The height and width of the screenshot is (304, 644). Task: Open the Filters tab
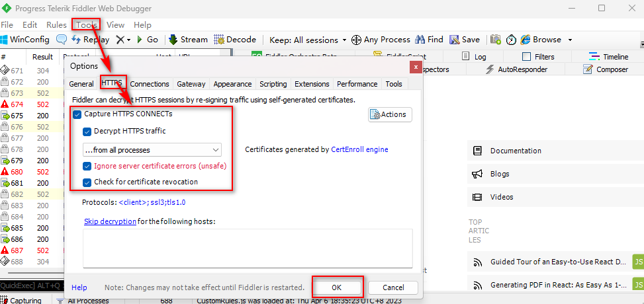(x=537, y=57)
